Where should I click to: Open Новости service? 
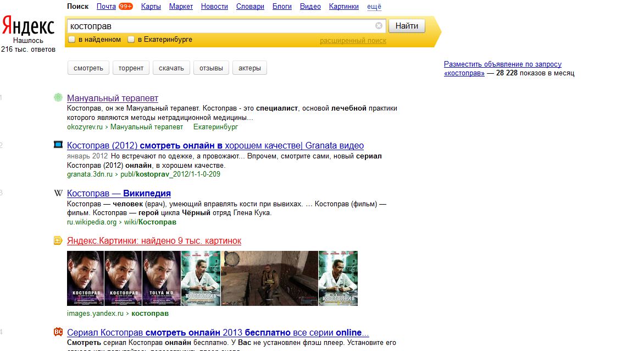(214, 7)
